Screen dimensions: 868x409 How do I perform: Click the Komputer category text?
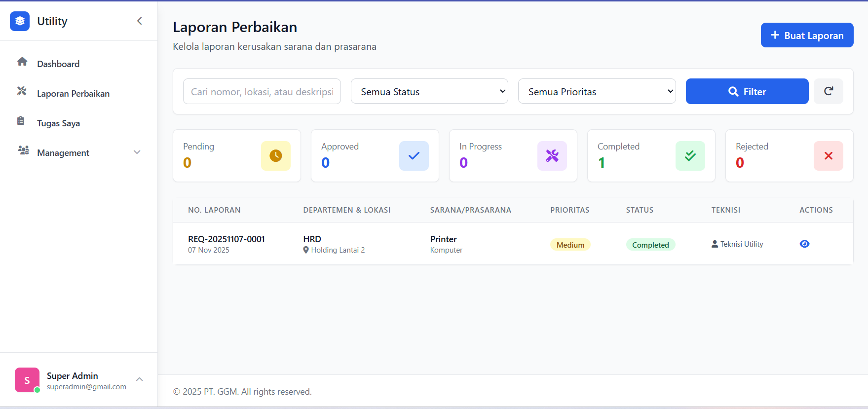tap(447, 250)
